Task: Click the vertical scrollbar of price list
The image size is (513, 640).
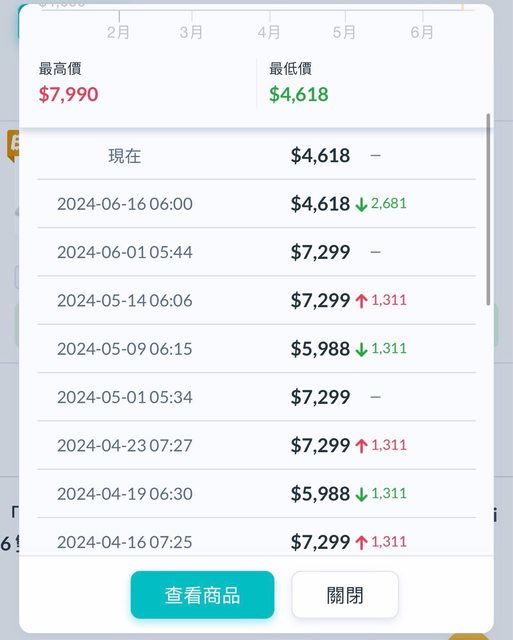Action: 488,209
